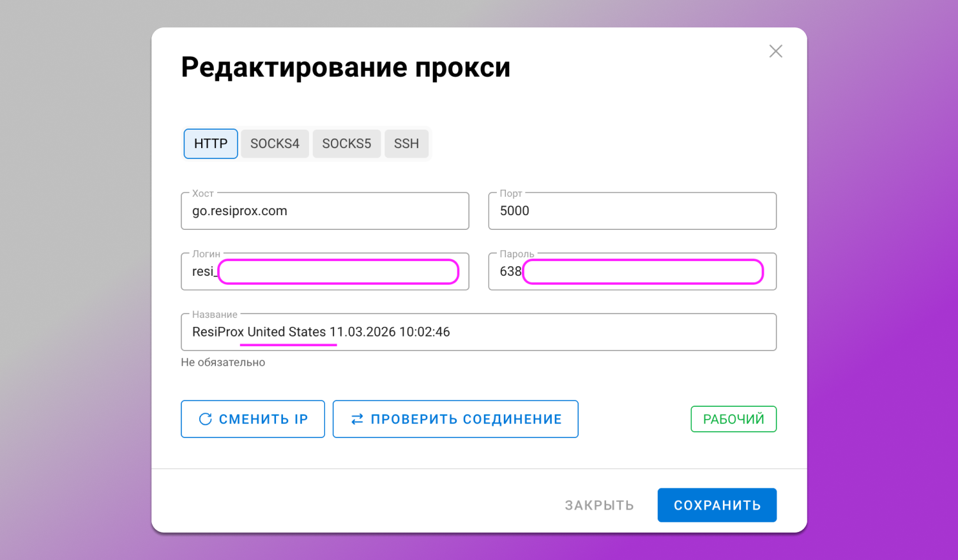The height and width of the screenshot is (560, 958).
Task: Click the transfer arrows icon in ПРОВЕРИТЬ СОЕДИНЕНИЕ
Action: 357,419
